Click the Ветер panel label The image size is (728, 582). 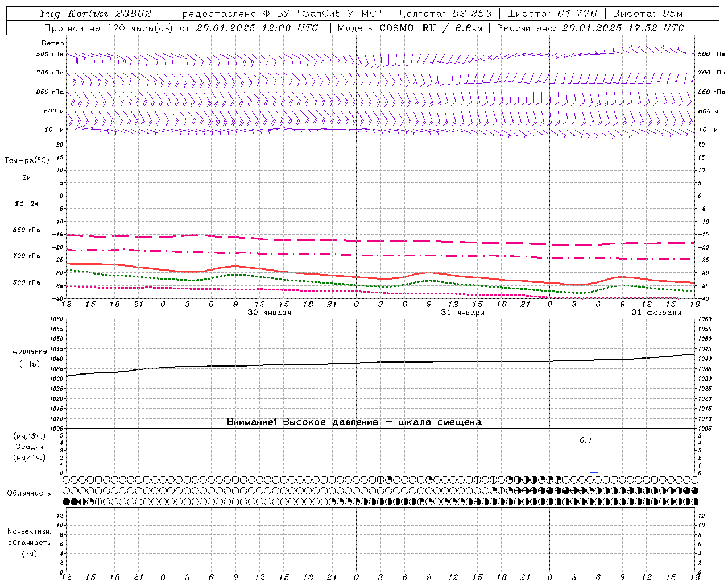53,43
